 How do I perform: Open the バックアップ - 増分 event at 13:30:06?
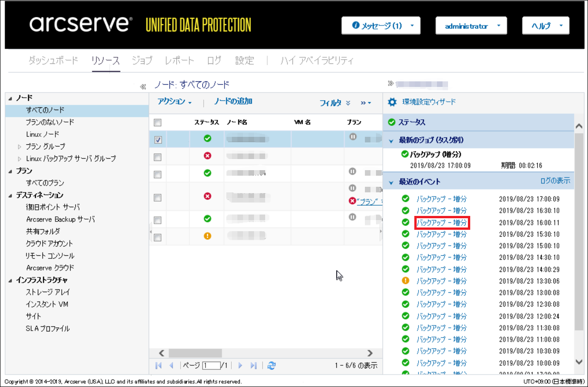pos(442,281)
